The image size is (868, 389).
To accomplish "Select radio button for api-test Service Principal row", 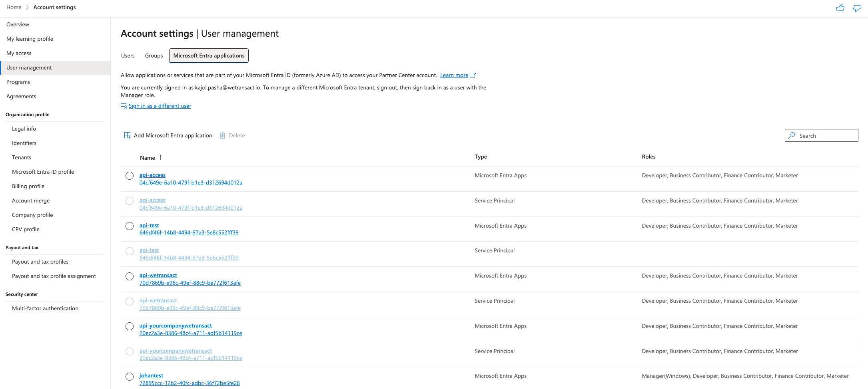I will (130, 251).
